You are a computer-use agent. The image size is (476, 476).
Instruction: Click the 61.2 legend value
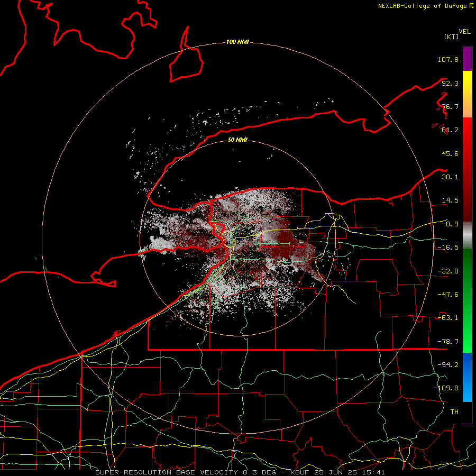[450, 130]
